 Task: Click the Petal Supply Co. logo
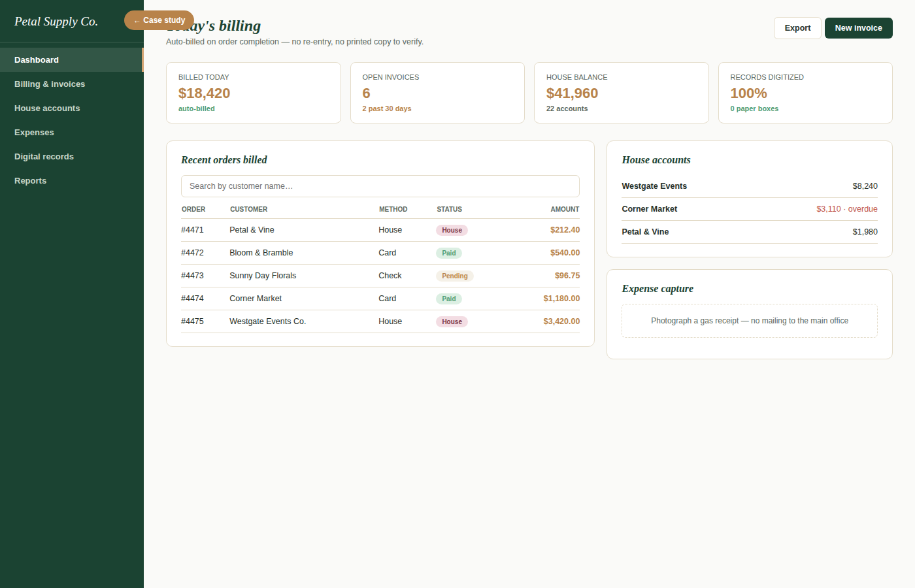pyautogui.click(x=56, y=22)
